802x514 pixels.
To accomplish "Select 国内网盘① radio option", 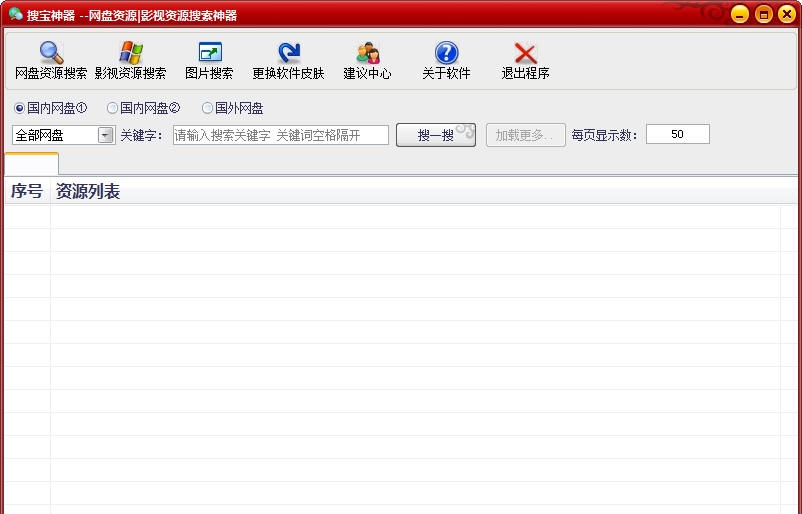I will [19, 108].
